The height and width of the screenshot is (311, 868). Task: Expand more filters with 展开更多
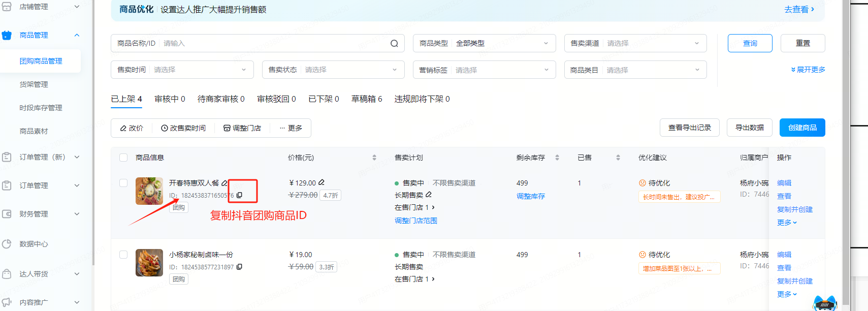click(x=808, y=70)
